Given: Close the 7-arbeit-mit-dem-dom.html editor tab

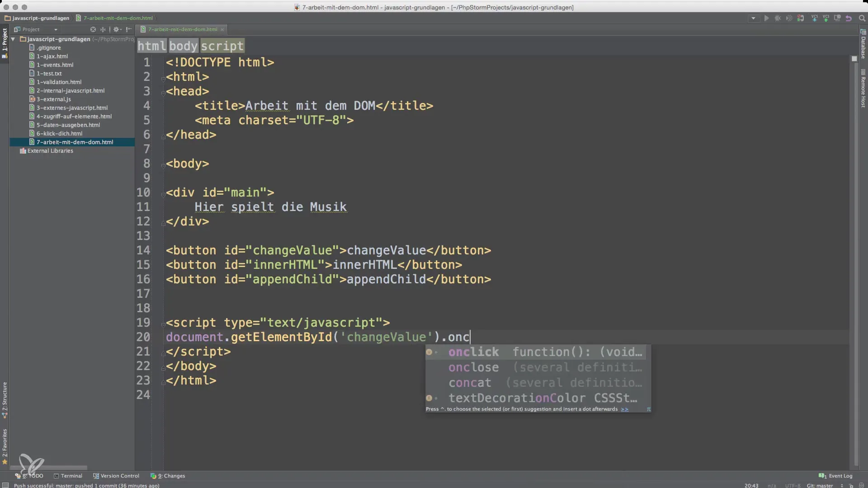Looking at the screenshot, I should click(x=222, y=29).
